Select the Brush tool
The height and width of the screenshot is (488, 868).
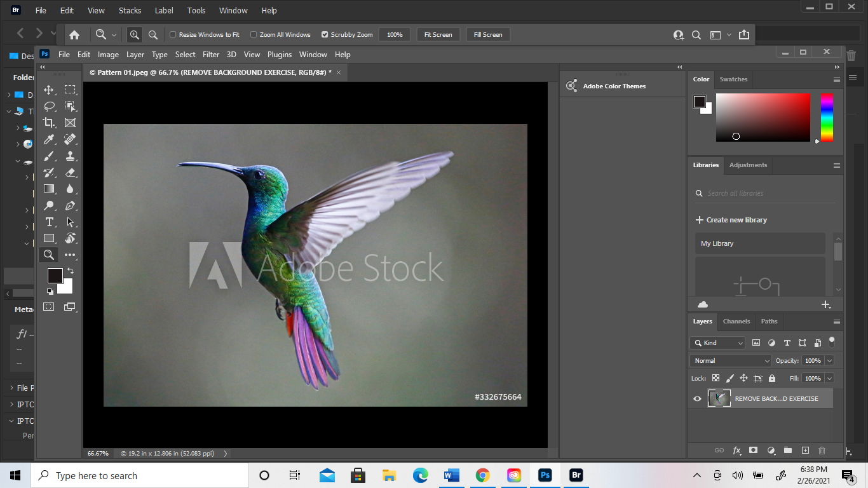click(49, 156)
